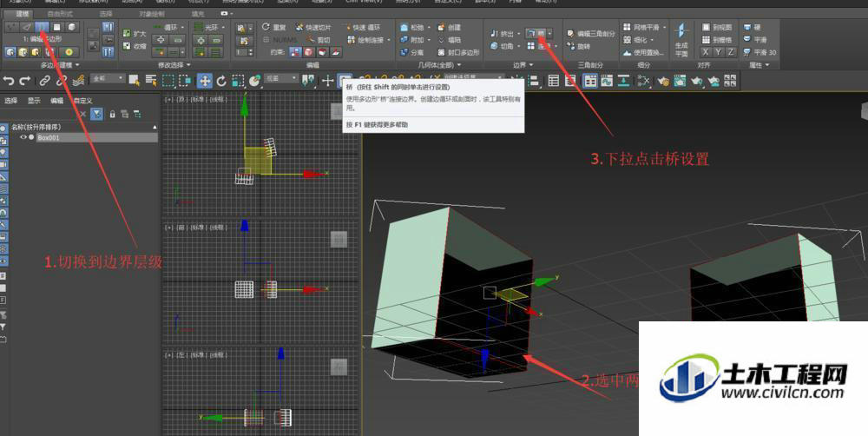The image size is (868, 436).
Task: Switch to the Modeling (建模) ribbon tab
Action: (23, 13)
